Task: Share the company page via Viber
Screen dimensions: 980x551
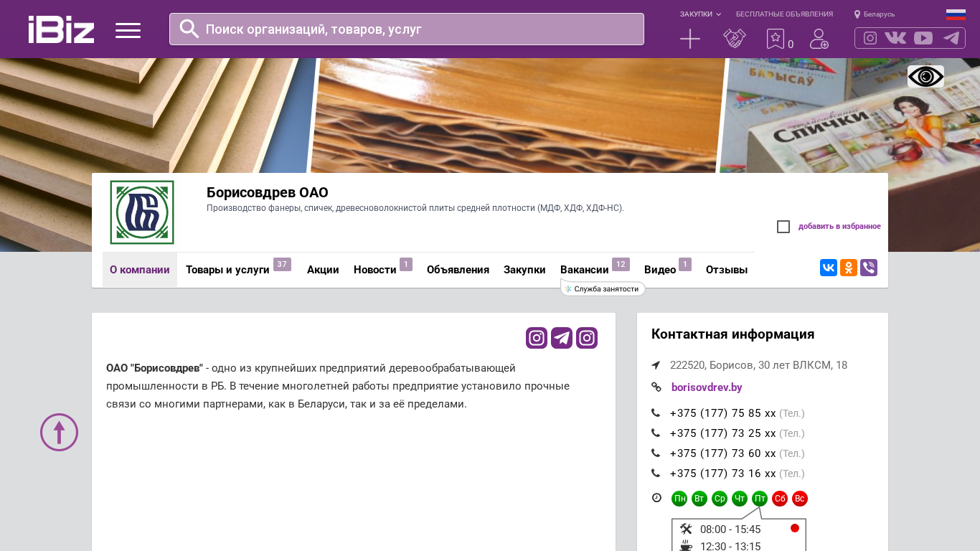Action: 869,268
